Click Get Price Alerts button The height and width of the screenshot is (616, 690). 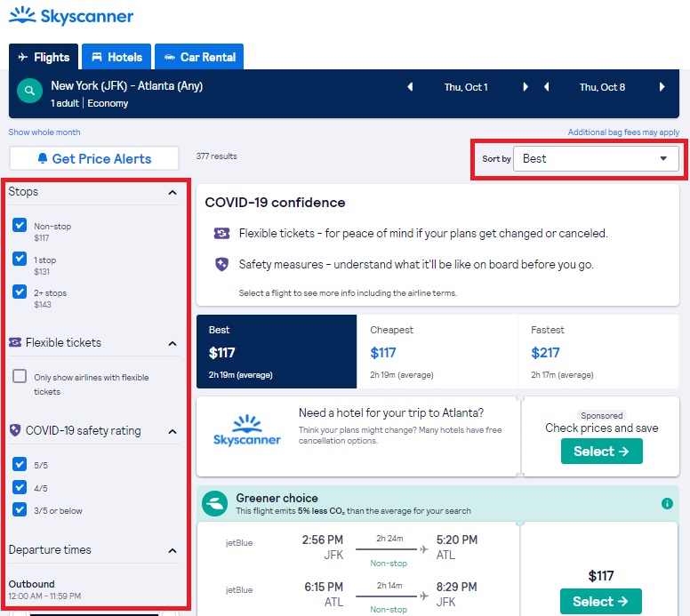pyautogui.click(x=94, y=158)
